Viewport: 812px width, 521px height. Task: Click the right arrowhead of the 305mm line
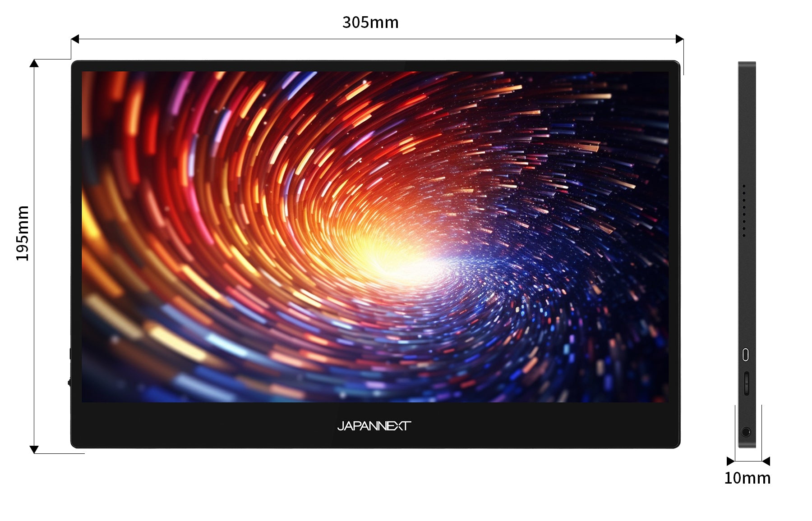click(x=679, y=39)
